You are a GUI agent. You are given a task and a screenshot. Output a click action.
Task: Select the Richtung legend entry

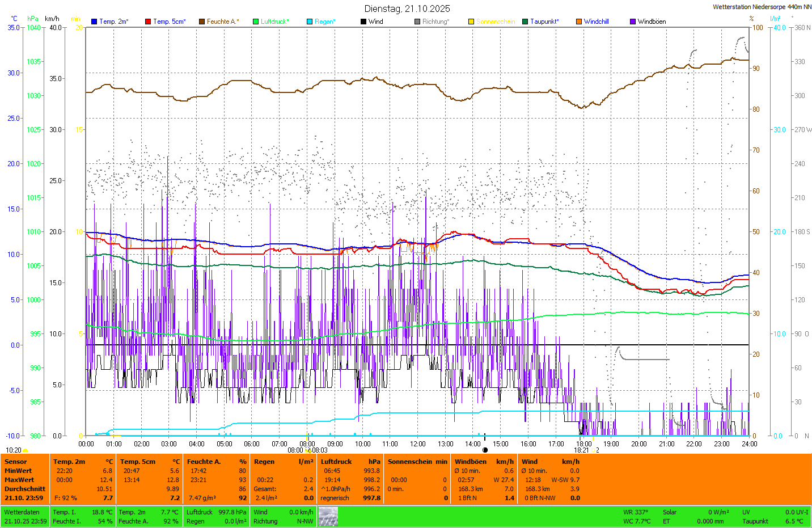click(x=435, y=22)
